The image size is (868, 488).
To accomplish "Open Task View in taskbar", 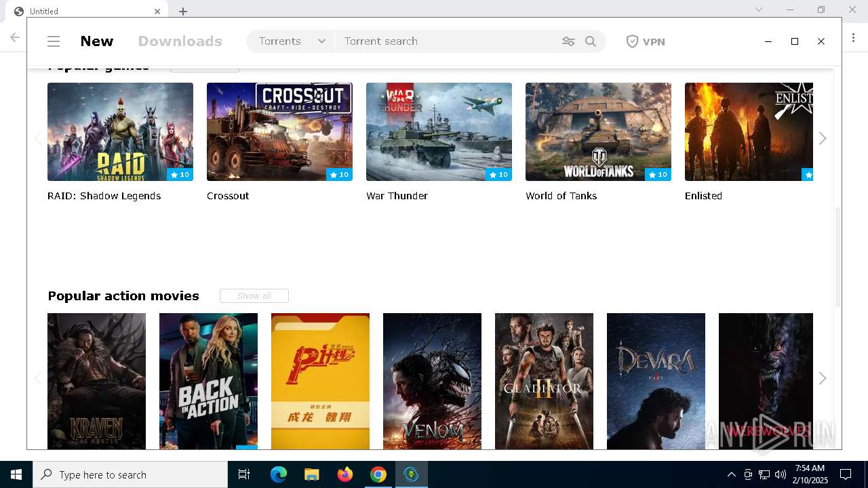I will tap(244, 474).
